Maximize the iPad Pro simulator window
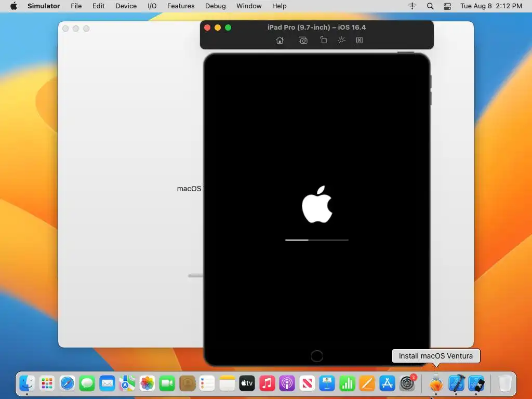The image size is (532, 399). point(228,28)
